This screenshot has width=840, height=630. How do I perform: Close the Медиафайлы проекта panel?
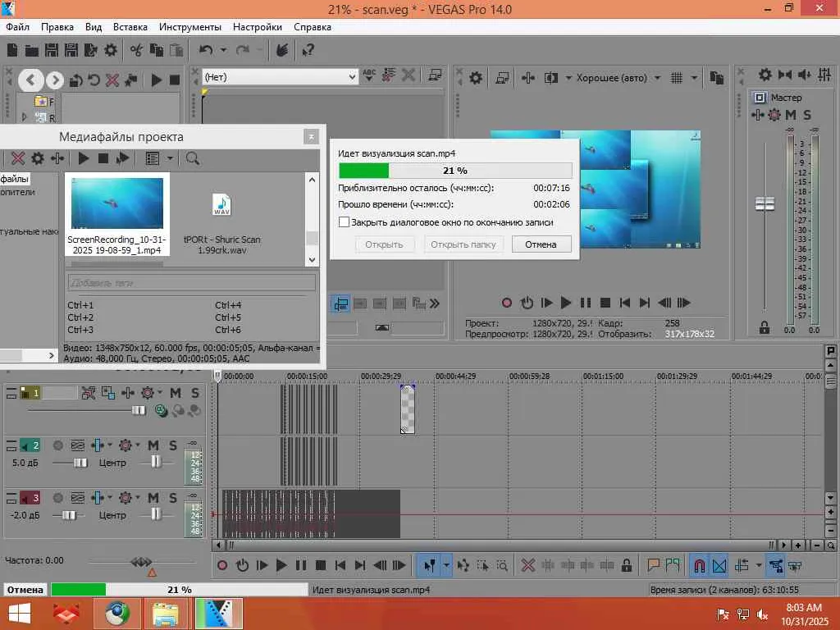pos(311,137)
